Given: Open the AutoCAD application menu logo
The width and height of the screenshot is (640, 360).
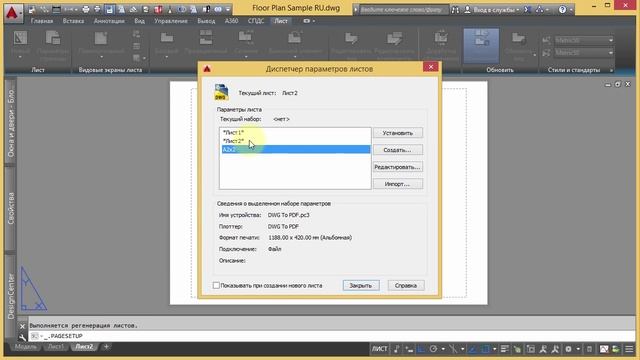Looking at the screenshot, I should point(13,13).
